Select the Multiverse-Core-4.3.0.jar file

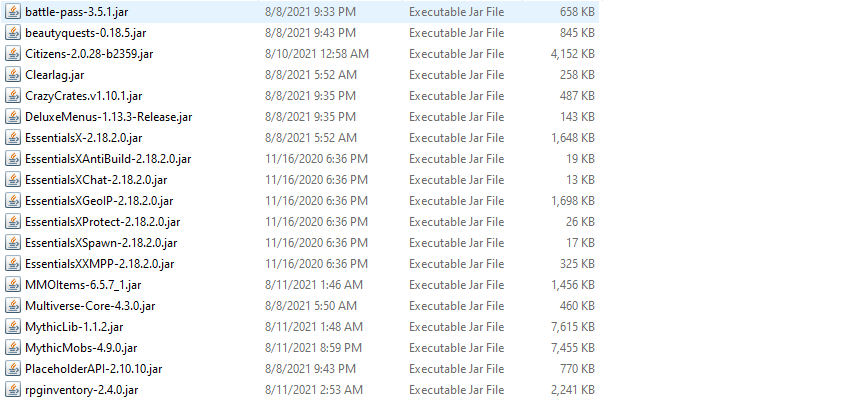(90, 306)
